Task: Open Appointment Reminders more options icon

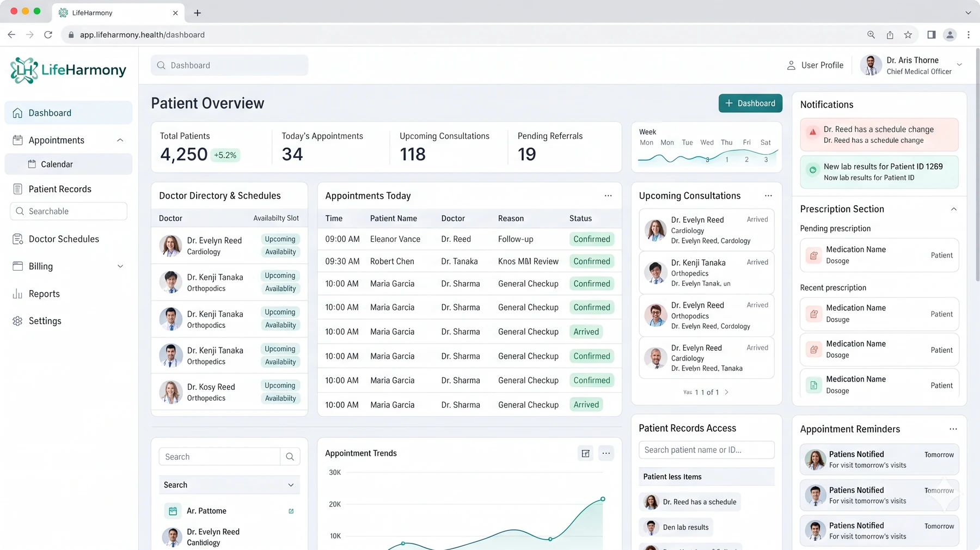Action: tap(953, 429)
